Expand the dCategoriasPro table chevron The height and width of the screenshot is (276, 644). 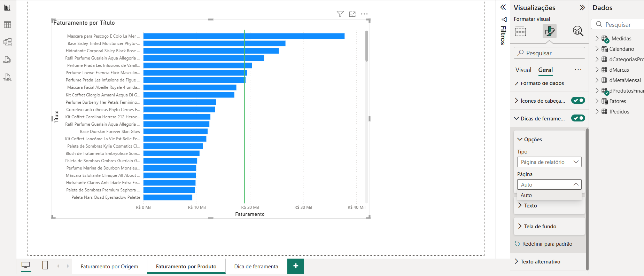(597, 59)
